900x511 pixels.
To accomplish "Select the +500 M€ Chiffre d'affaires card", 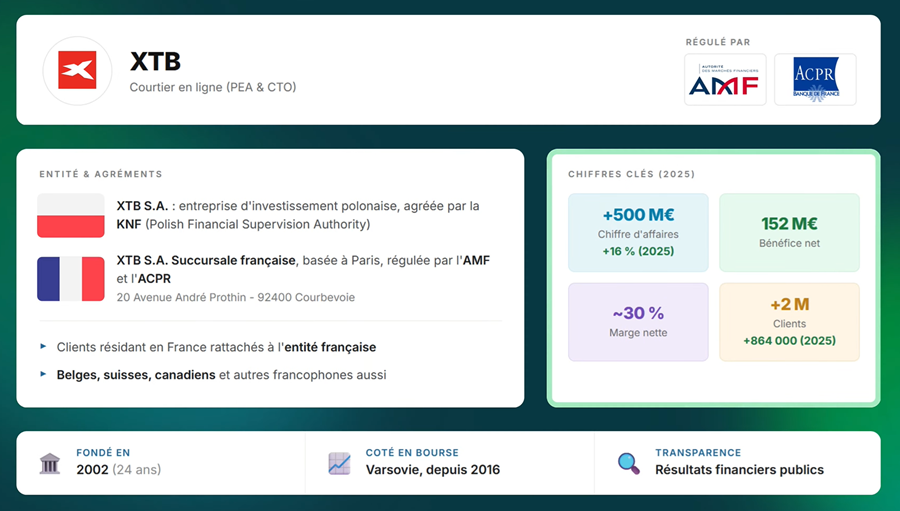I will pos(638,233).
